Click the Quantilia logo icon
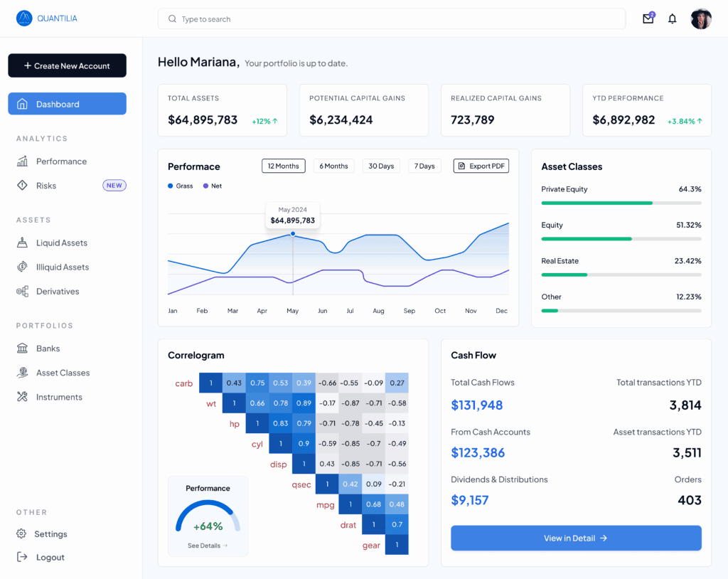Image resolution: width=728 pixels, height=579 pixels. (x=24, y=18)
